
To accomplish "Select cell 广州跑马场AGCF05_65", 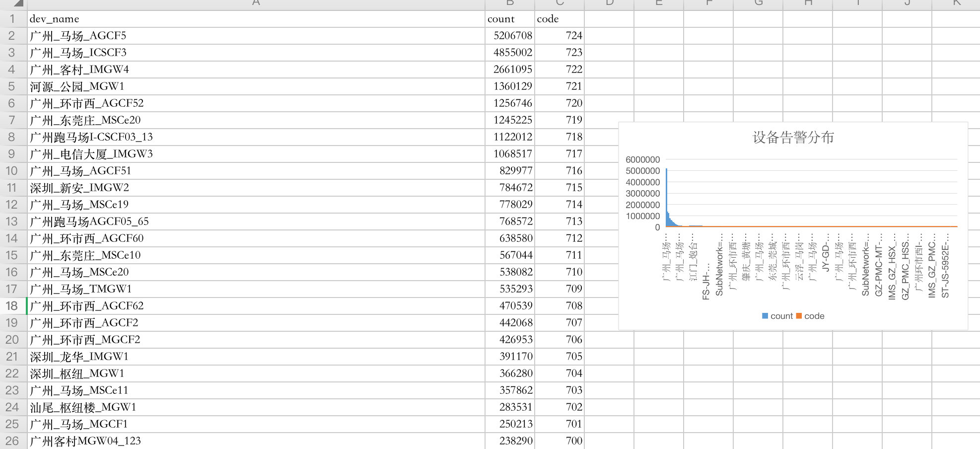I will (x=256, y=222).
